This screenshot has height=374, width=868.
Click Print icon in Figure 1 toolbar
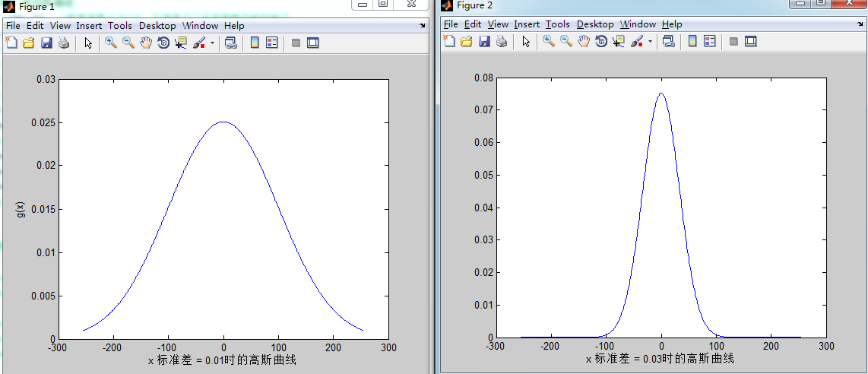click(x=64, y=43)
